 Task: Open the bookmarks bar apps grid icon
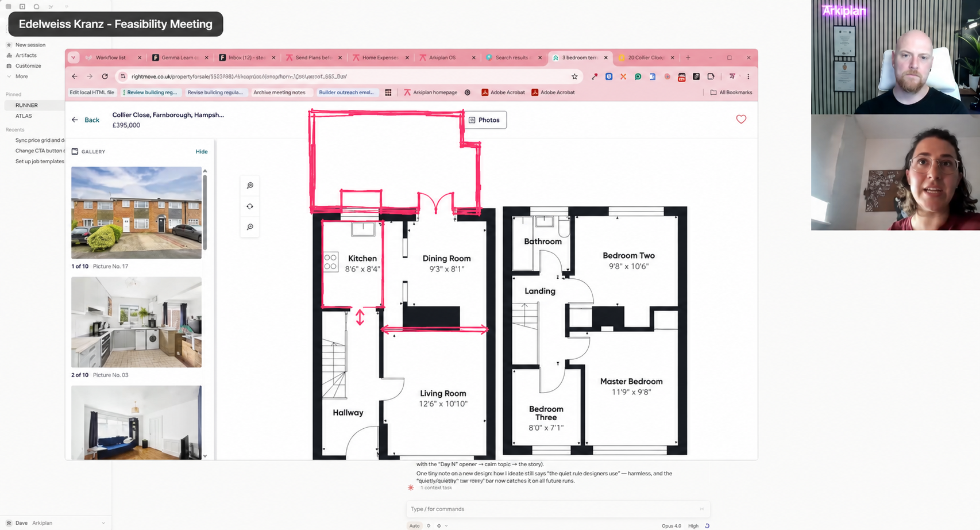(388, 92)
